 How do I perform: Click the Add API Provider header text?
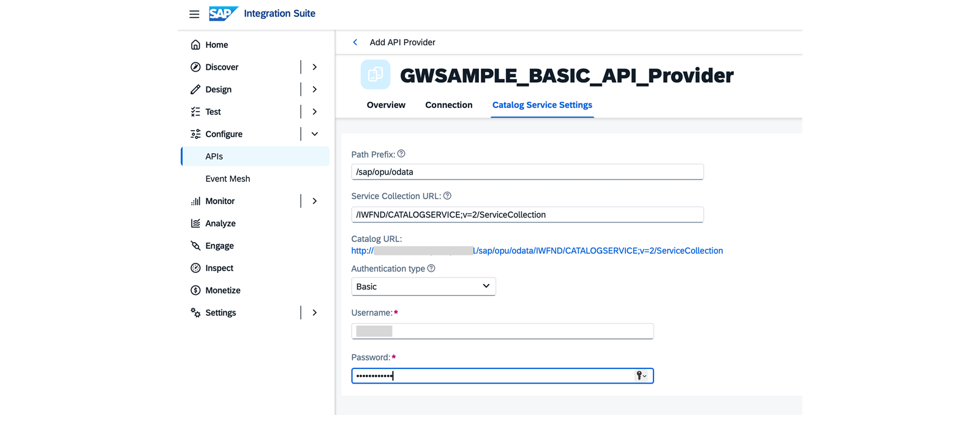coord(402,42)
